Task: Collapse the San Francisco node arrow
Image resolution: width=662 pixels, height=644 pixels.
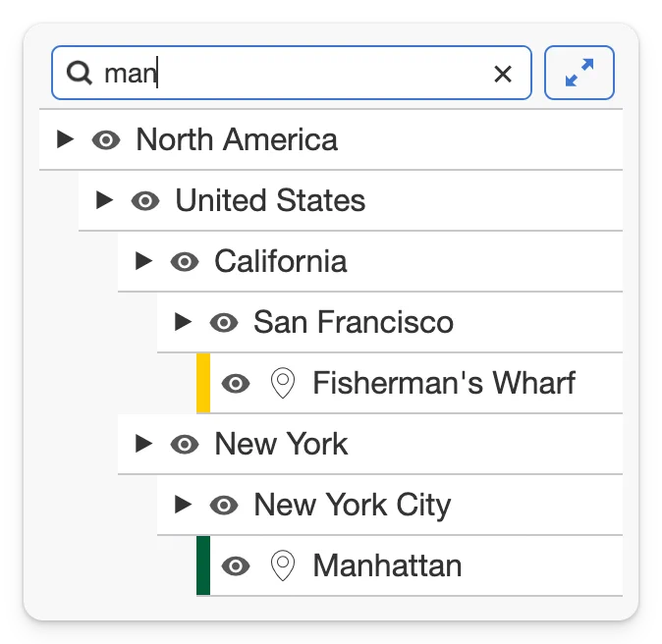Action: 183,322
